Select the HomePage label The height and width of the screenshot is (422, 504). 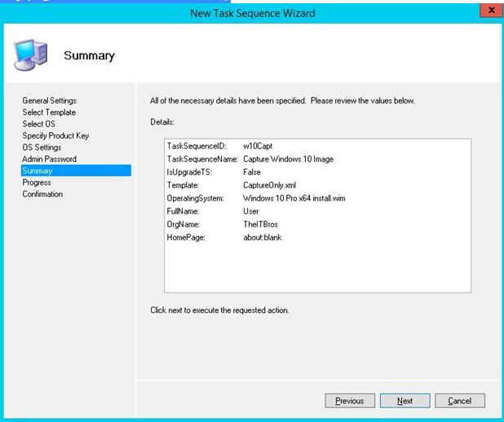pos(186,238)
